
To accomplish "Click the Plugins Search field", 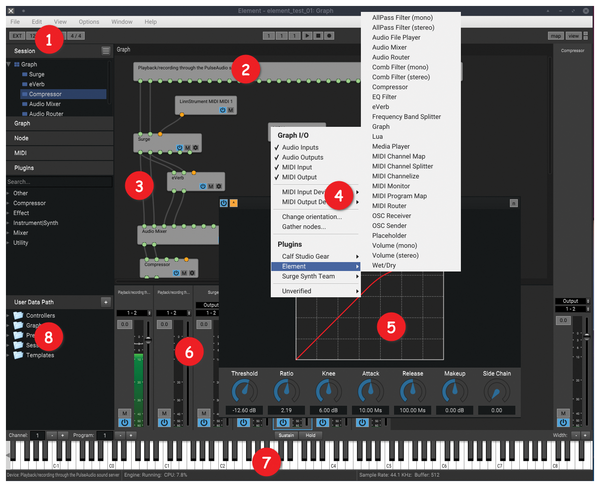I will [x=59, y=182].
